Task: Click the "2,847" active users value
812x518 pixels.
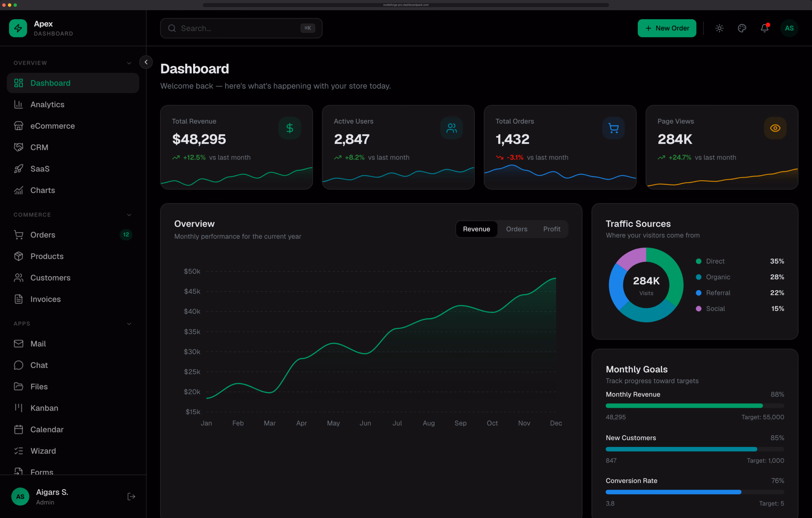Action: (x=352, y=139)
